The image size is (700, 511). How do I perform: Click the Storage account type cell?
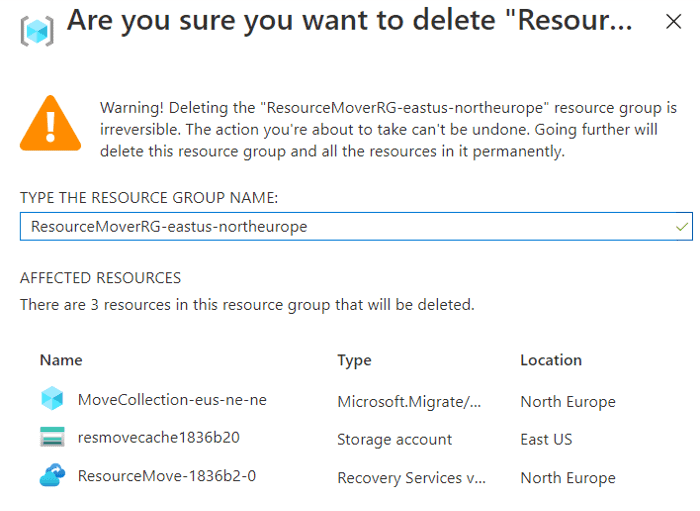coord(395,440)
